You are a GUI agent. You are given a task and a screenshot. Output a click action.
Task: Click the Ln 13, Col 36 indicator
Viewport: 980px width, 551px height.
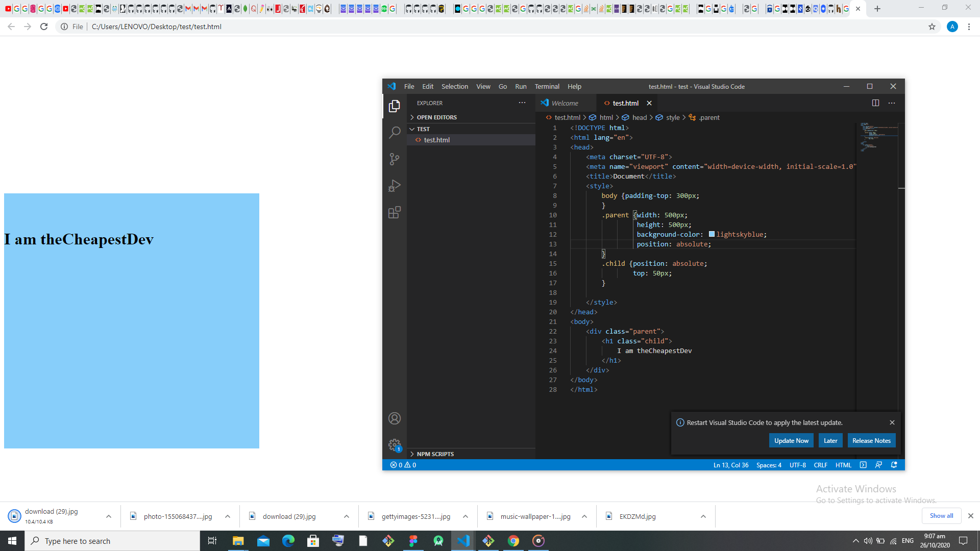click(x=730, y=465)
